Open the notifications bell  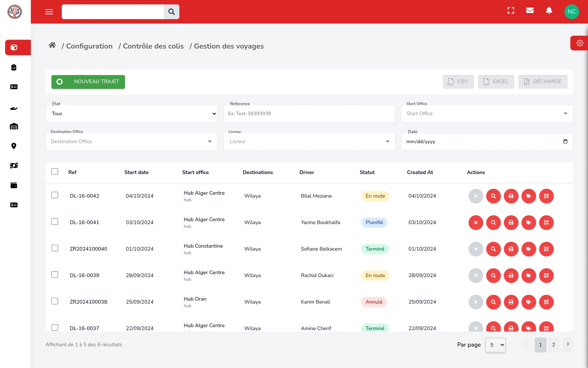pos(549,10)
